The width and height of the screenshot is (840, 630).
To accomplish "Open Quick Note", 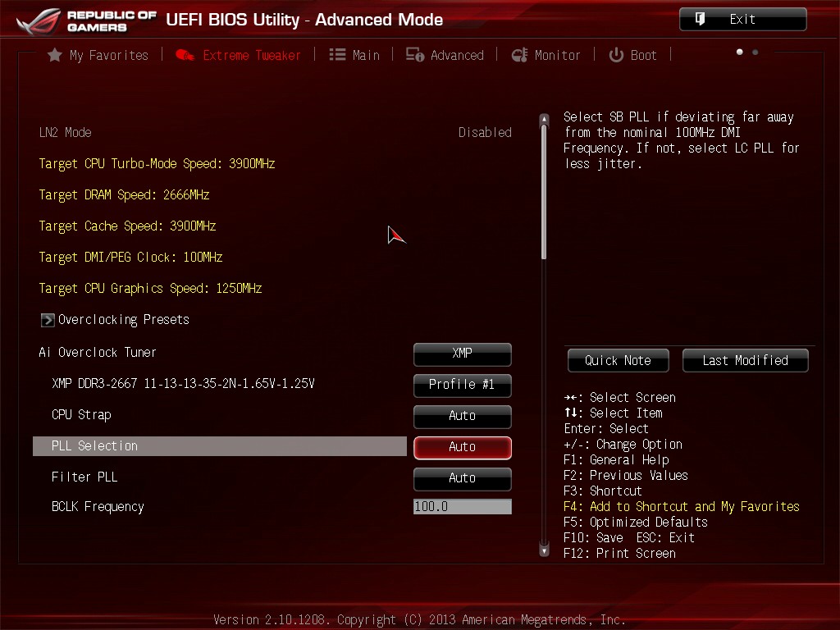I will [x=619, y=361].
